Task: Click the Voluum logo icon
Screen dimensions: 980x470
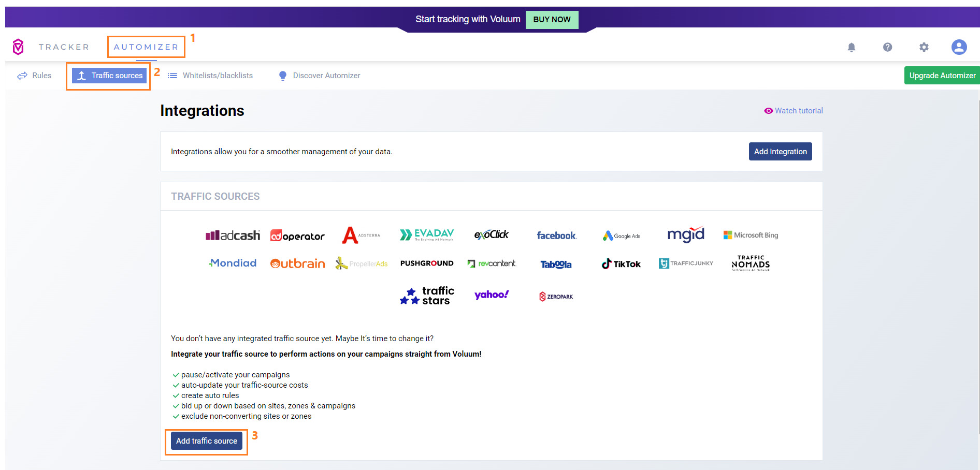Action: [x=18, y=47]
